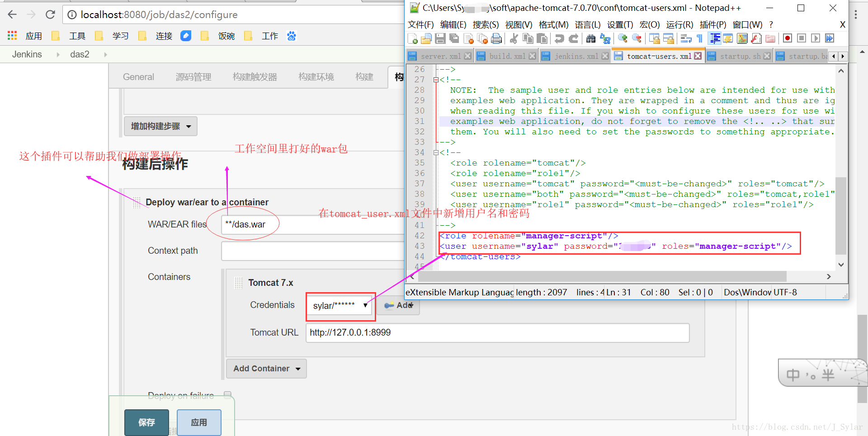Zoom in using the magnifier plus icon
868x436 pixels.
pos(623,38)
